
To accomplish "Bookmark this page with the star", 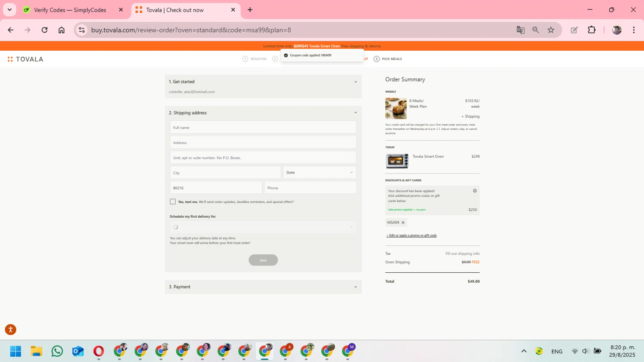I will pyautogui.click(x=551, y=30).
